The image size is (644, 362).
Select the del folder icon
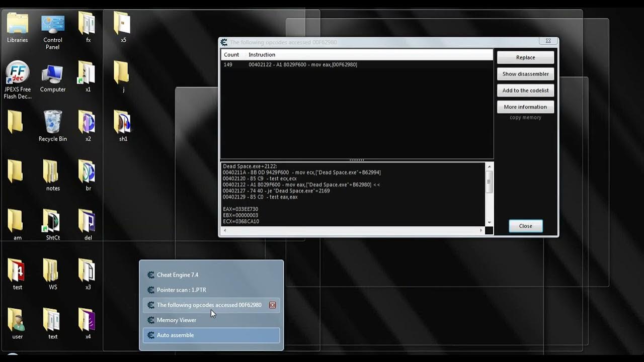(88, 225)
